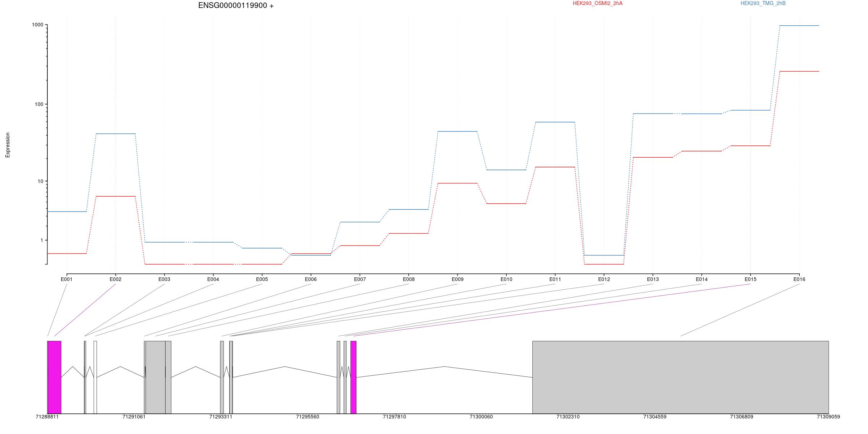Select the wide gray exon after 71291061
The width and height of the screenshot is (868, 434).
(156, 377)
